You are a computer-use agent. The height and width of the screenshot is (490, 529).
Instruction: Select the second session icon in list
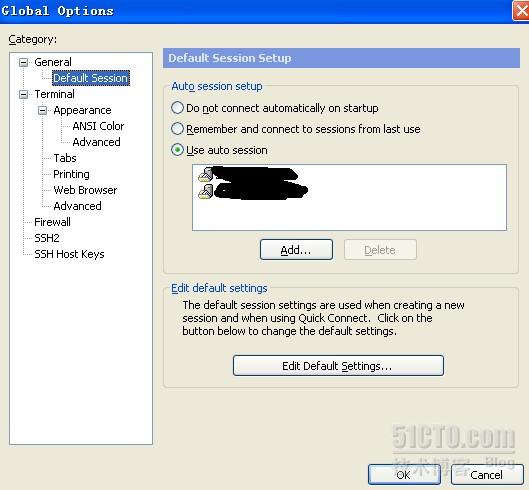205,191
